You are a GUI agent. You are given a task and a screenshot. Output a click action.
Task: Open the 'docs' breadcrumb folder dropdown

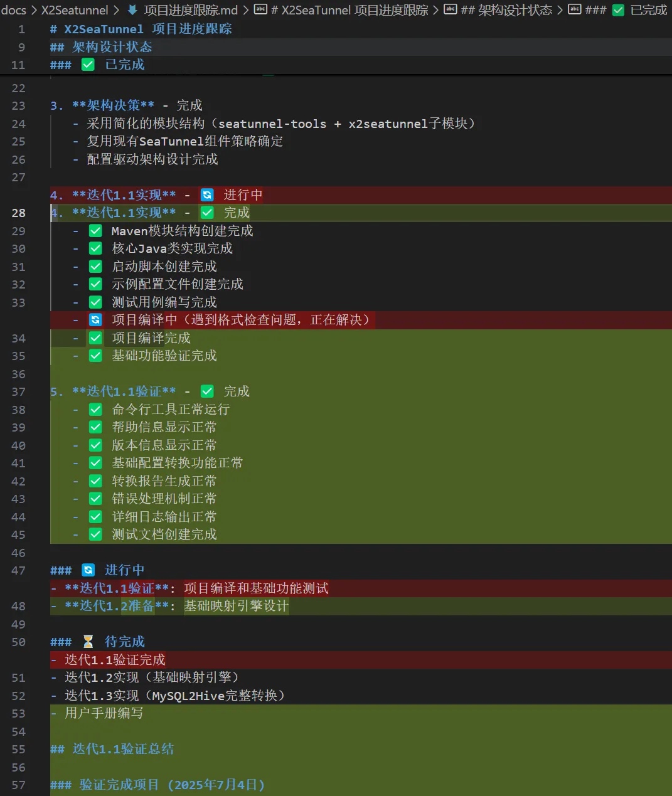point(14,10)
